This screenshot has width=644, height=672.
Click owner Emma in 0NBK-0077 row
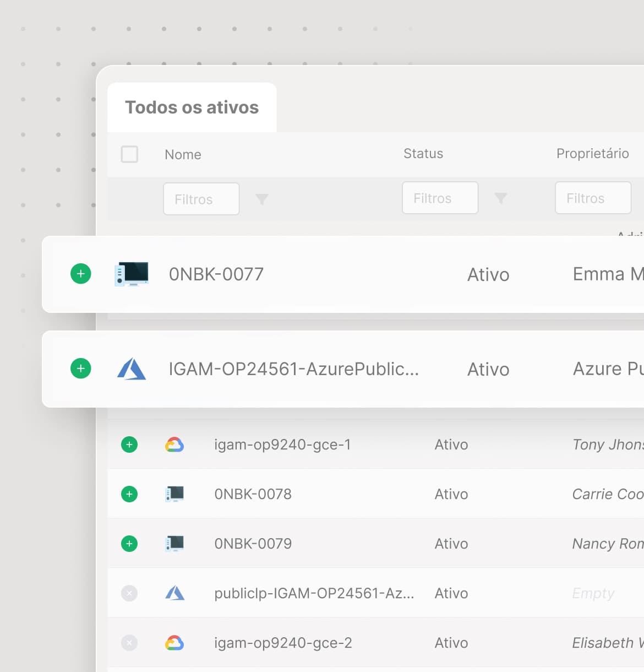(608, 274)
